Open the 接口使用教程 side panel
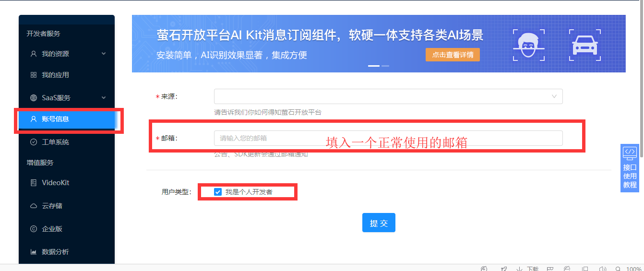The height and width of the screenshot is (271, 644). pos(630,167)
